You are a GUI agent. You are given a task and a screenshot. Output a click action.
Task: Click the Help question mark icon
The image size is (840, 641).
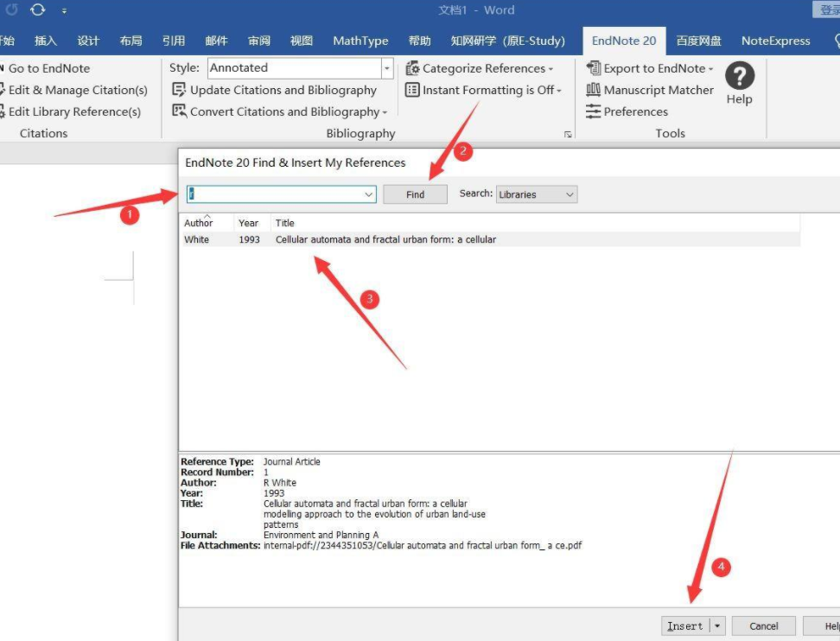(740, 76)
